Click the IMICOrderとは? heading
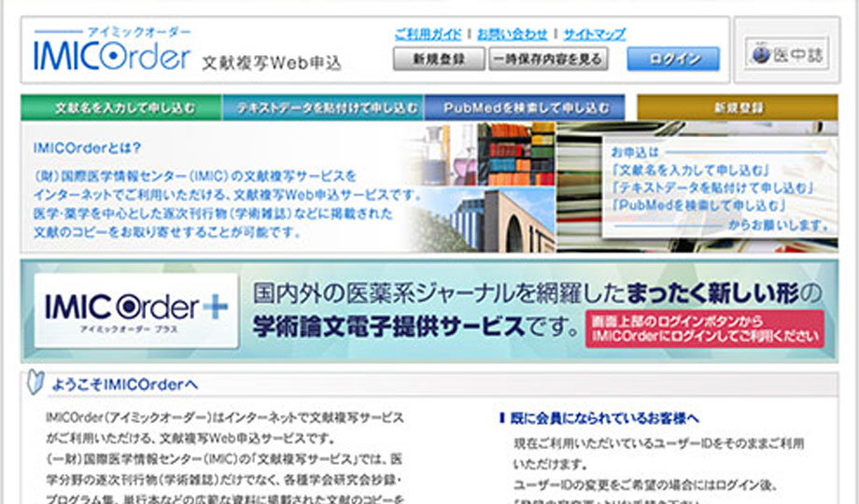 [87, 147]
